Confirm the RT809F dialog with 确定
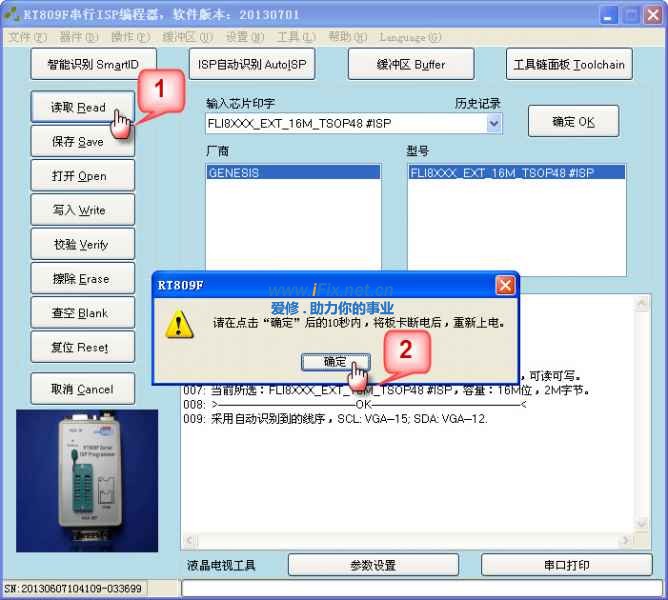668x600 pixels. click(x=335, y=361)
